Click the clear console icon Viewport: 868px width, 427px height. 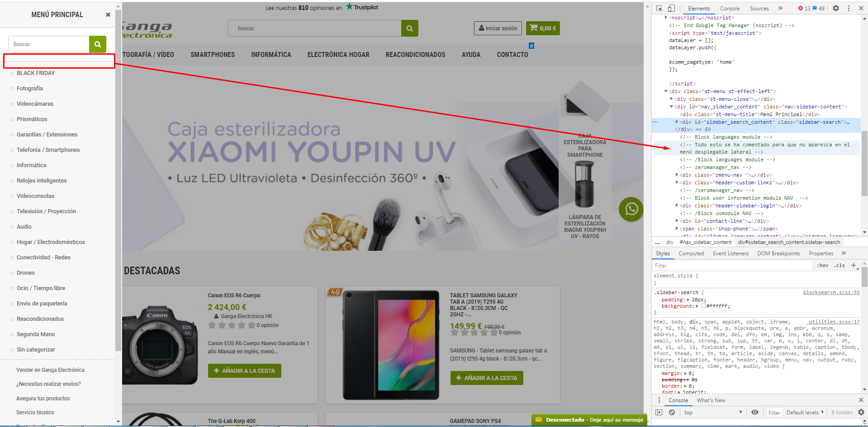tap(672, 413)
